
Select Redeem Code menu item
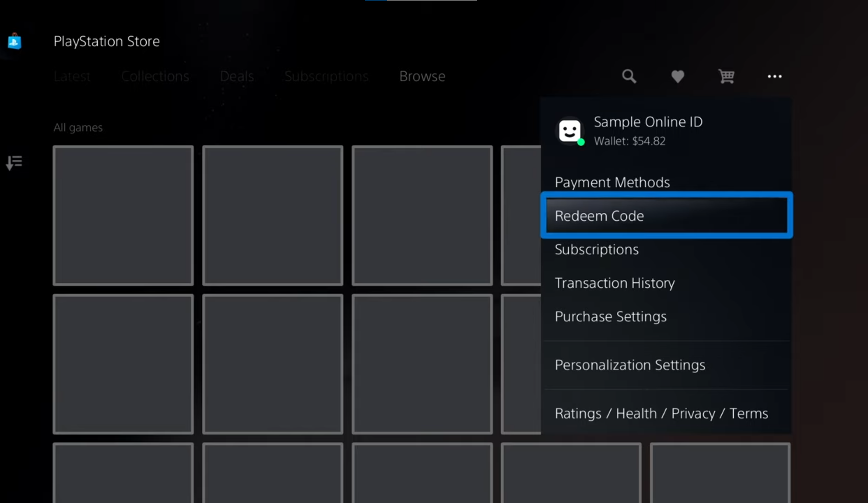(x=666, y=216)
